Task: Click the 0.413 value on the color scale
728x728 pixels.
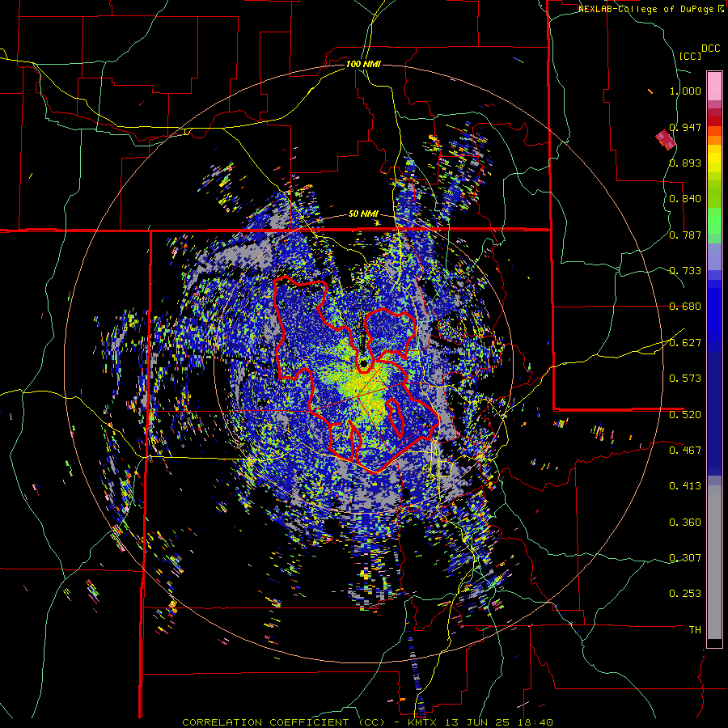Action: click(x=685, y=486)
